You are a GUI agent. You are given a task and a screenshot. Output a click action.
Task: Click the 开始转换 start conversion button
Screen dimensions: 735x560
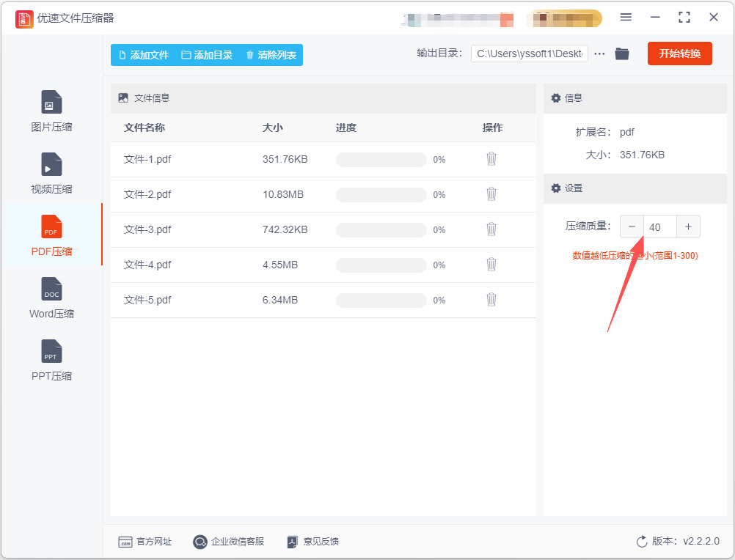tap(680, 54)
